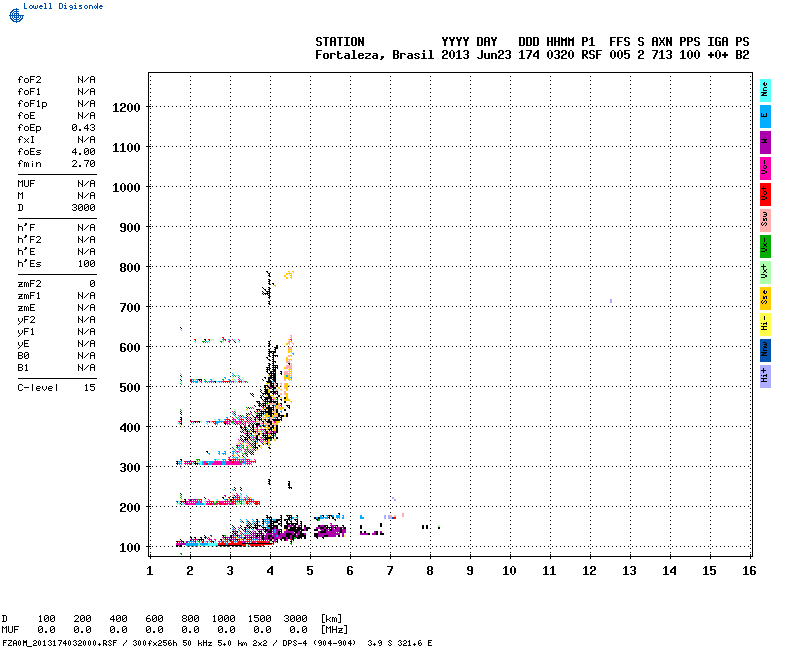This screenshot has width=800, height=650.
Task: Select the navy NNW legend swatch
Action: click(765, 351)
